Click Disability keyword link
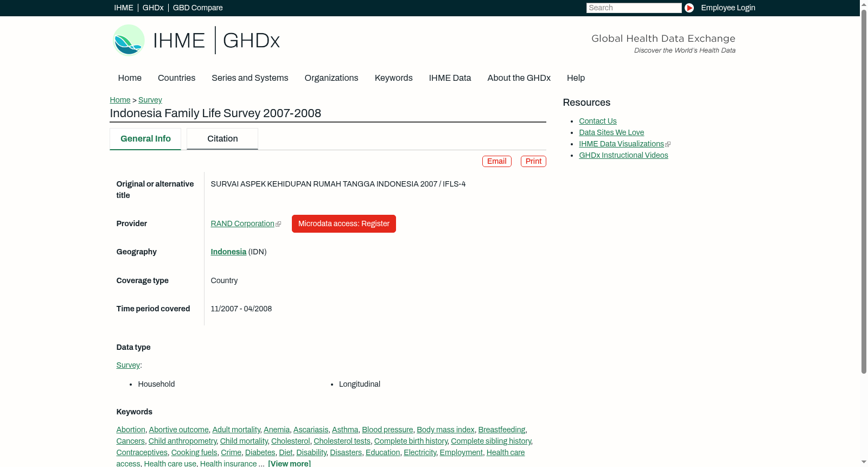 click(x=311, y=452)
